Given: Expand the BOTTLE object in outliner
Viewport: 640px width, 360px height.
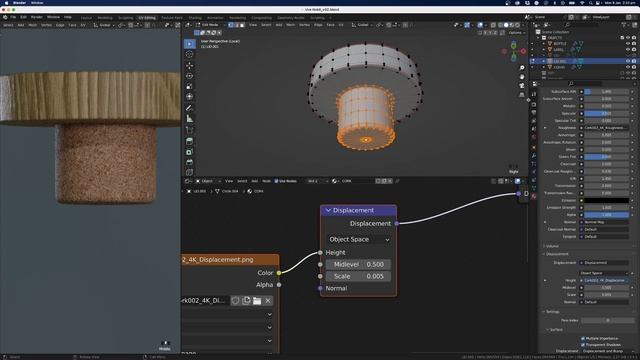Looking at the screenshot, I should [x=544, y=43].
